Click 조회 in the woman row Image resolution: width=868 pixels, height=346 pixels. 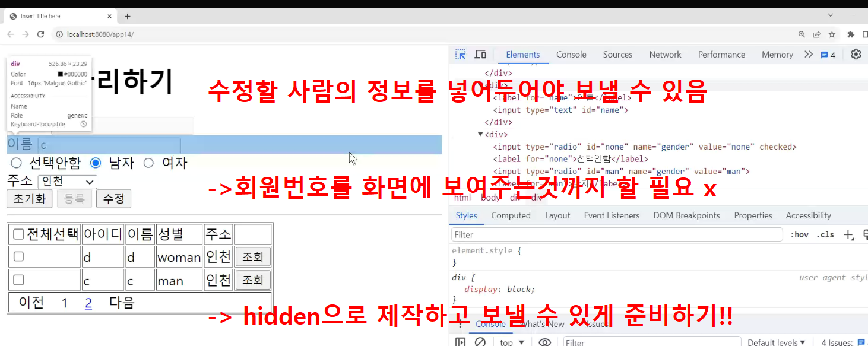point(253,257)
